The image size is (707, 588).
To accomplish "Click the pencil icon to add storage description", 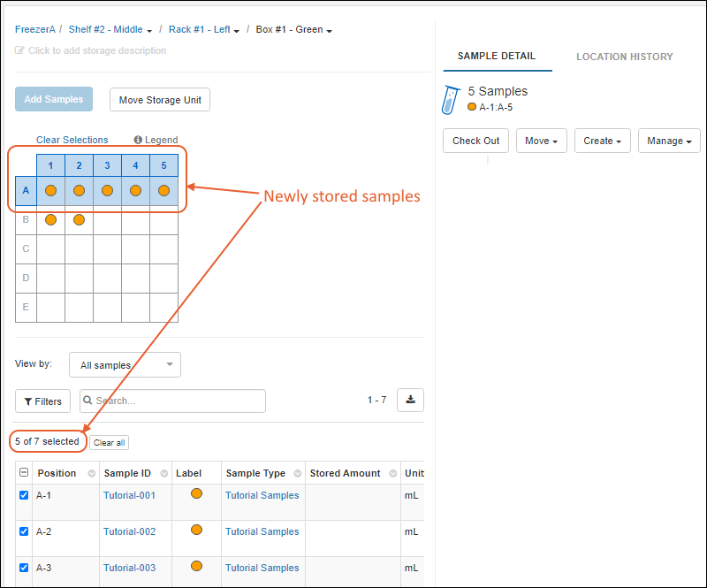I will tap(20, 50).
